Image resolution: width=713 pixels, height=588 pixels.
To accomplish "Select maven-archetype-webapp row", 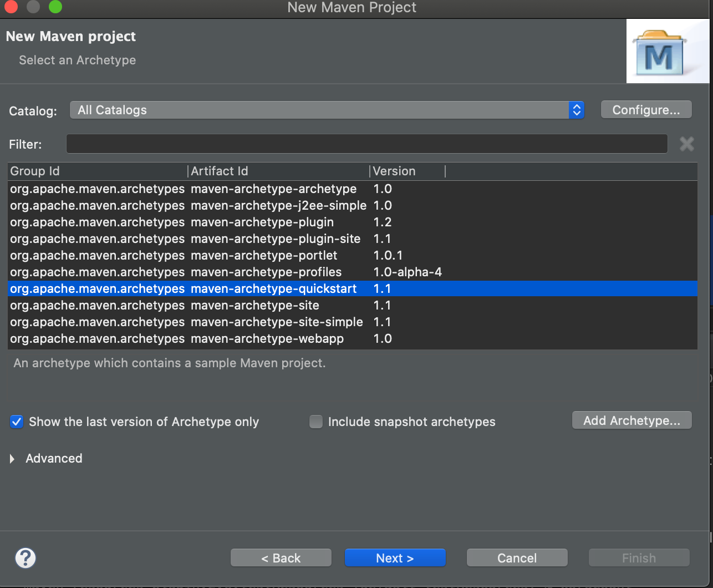I will coord(353,338).
